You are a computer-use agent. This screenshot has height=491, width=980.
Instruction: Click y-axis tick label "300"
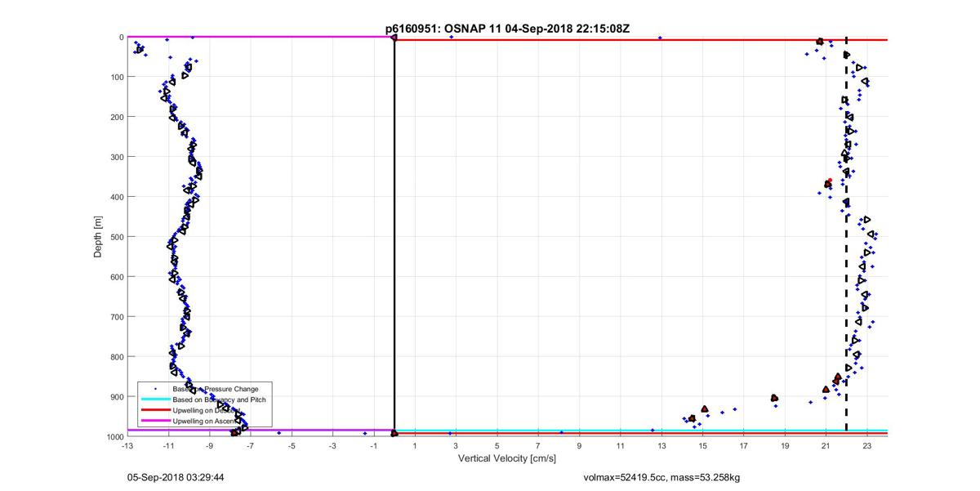pyautogui.click(x=116, y=158)
